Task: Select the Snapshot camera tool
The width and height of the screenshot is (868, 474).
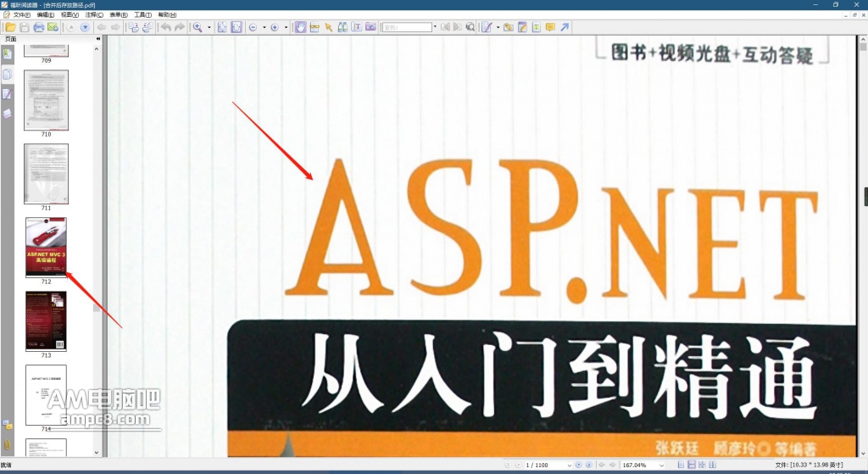Action: 370,27
